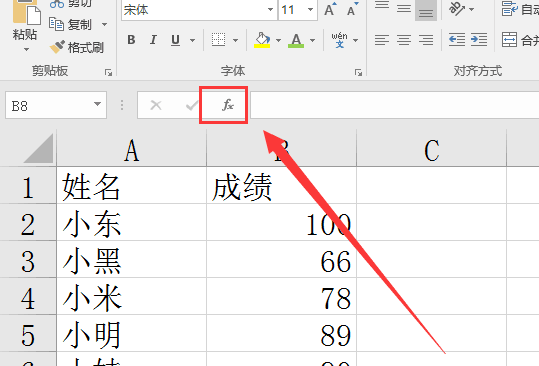Select cell with score 66
Screen dimensions: 539x366
[x=282, y=260]
